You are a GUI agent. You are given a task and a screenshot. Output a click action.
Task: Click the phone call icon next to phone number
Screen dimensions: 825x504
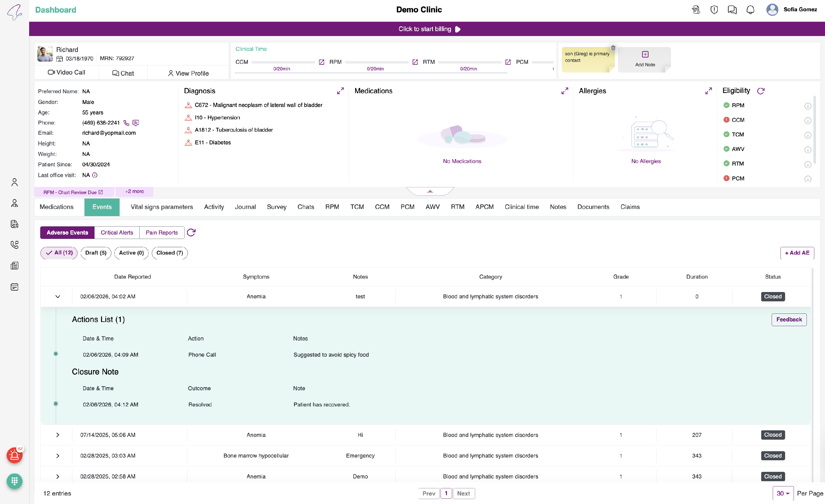126,123
